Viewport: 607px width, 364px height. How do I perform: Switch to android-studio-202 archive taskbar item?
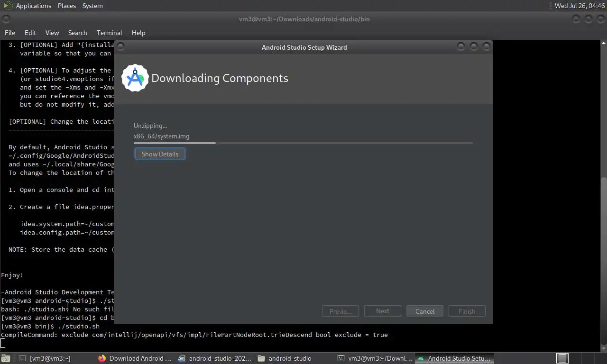click(215, 358)
